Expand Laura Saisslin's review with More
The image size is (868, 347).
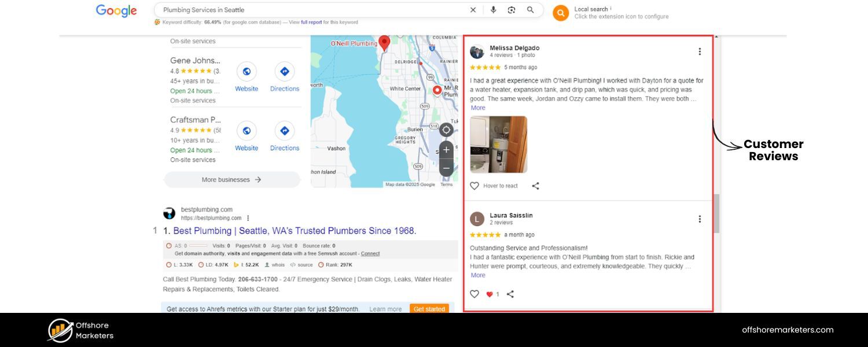477,275
